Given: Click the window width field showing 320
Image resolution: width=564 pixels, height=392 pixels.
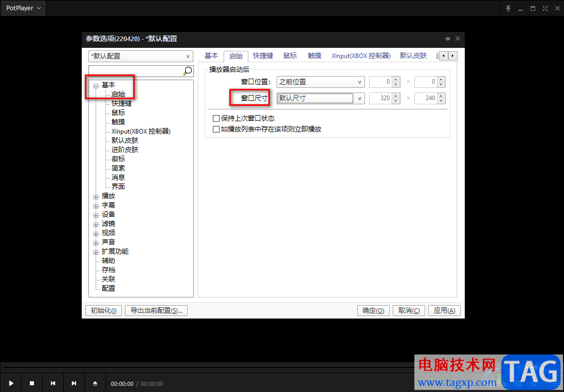Looking at the screenshot, I should coord(380,98).
